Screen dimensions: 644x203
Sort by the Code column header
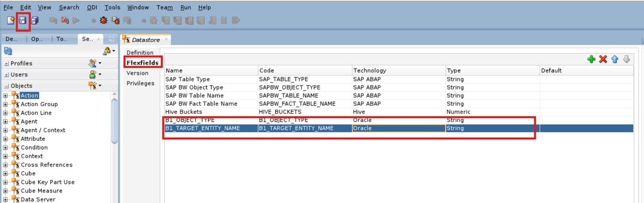click(305, 71)
